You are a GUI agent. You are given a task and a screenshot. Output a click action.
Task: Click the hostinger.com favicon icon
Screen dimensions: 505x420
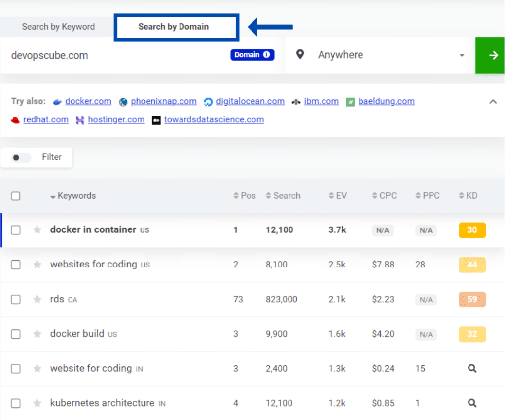pos(79,119)
